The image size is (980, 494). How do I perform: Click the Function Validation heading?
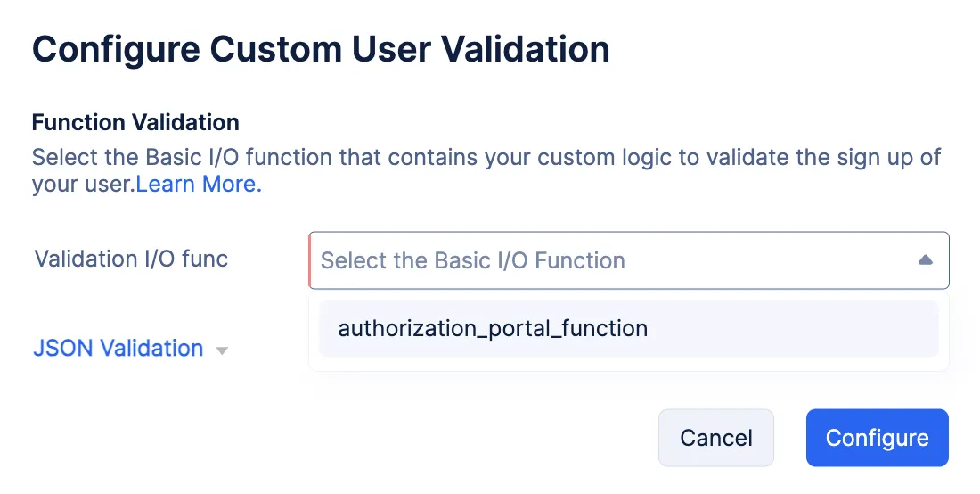(135, 122)
